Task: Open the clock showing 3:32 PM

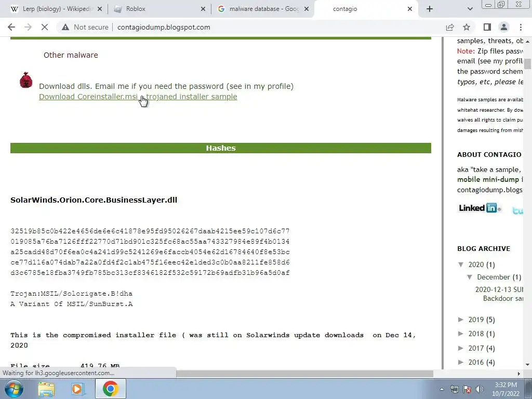Action: coord(506,389)
